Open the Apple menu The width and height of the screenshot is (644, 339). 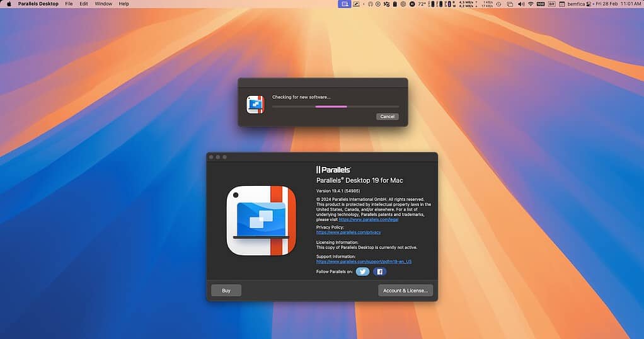(9, 4)
